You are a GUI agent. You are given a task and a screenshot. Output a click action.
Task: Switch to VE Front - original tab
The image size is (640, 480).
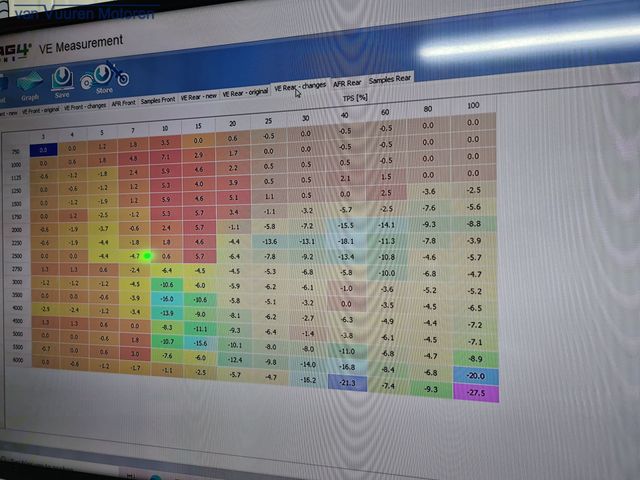point(40,110)
